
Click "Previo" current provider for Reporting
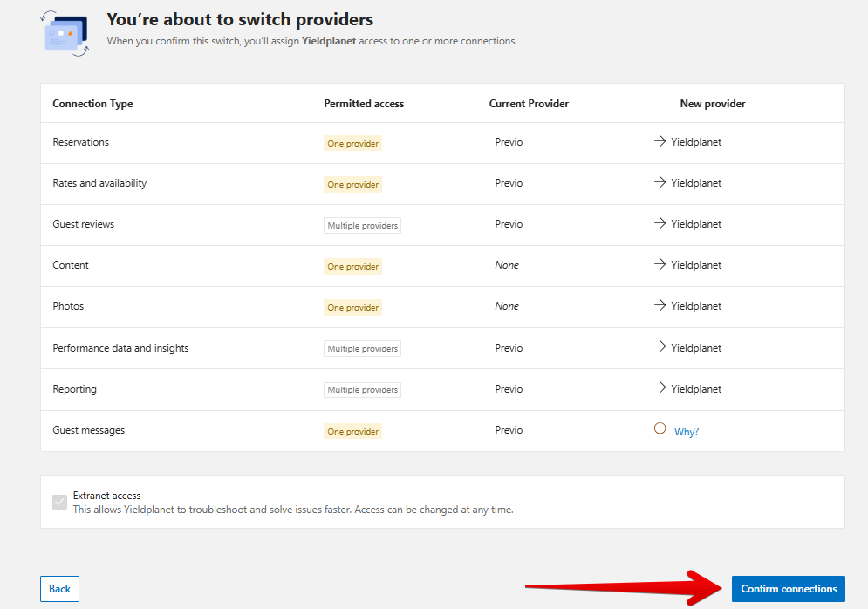click(509, 389)
